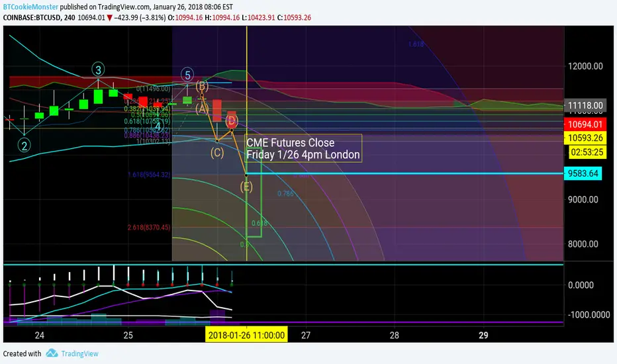Select the circled wave 3 label
The width and height of the screenshot is (617, 364).
point(98,69)
